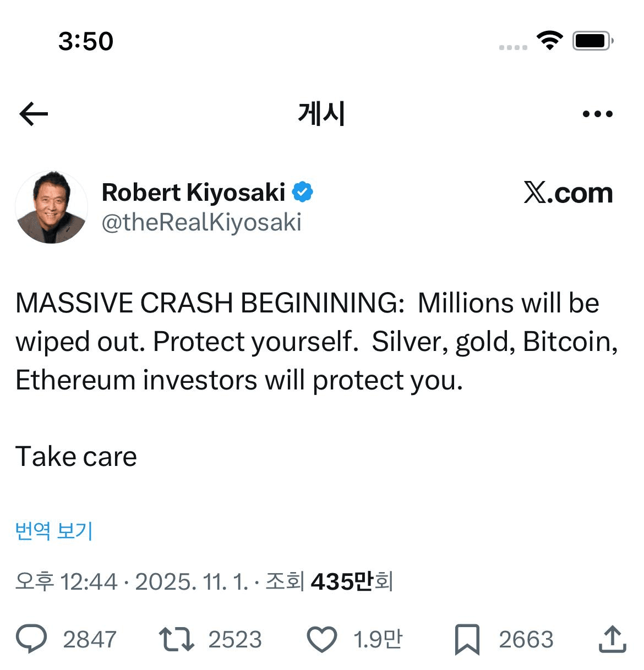Tap the 2847 replies count
The height and width of the screenshot is (670, 644).
[90, 639]
